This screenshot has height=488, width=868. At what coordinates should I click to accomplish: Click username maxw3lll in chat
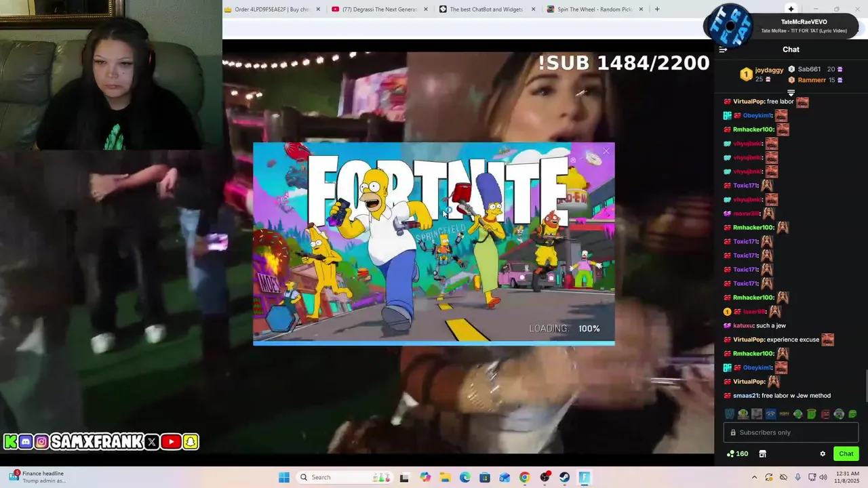(x=747, y=213)
